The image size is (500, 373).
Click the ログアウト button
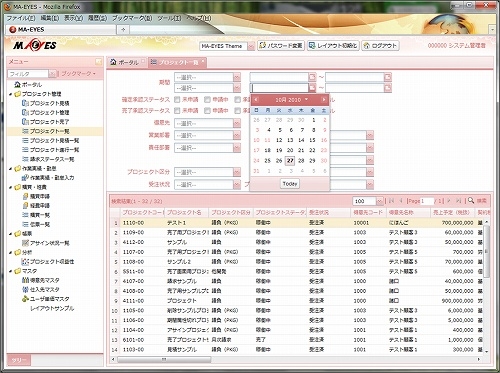pos(381,46)
